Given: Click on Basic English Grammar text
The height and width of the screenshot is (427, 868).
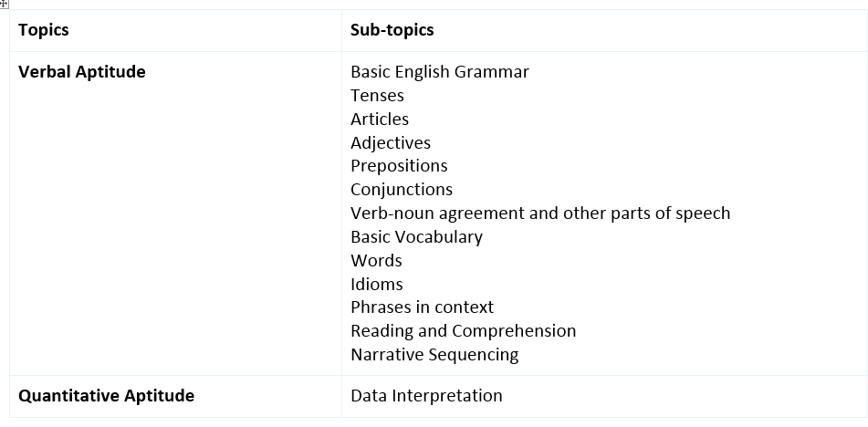Looking at the screenshot, I should tap(439, 72).
